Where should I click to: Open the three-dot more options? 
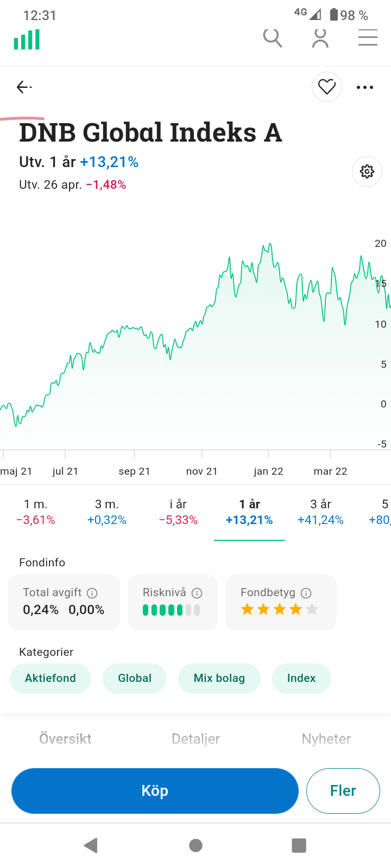click(x=365, y=87)
